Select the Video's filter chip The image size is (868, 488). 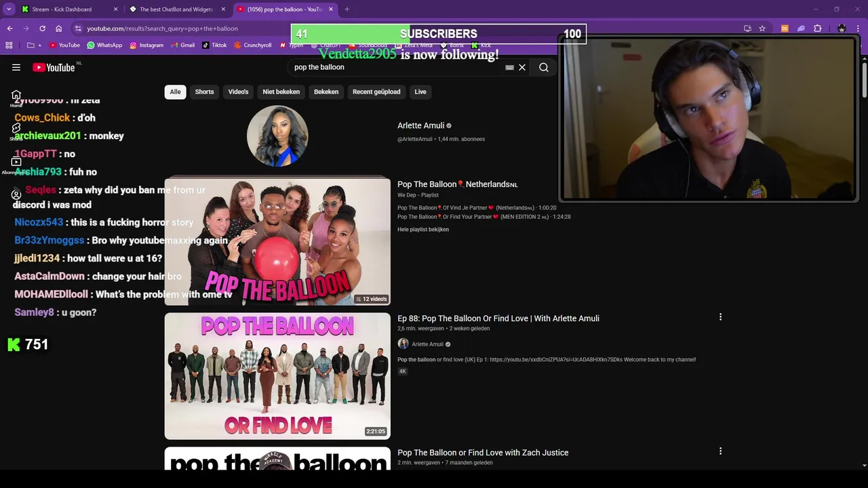click(x=238, y=91)
